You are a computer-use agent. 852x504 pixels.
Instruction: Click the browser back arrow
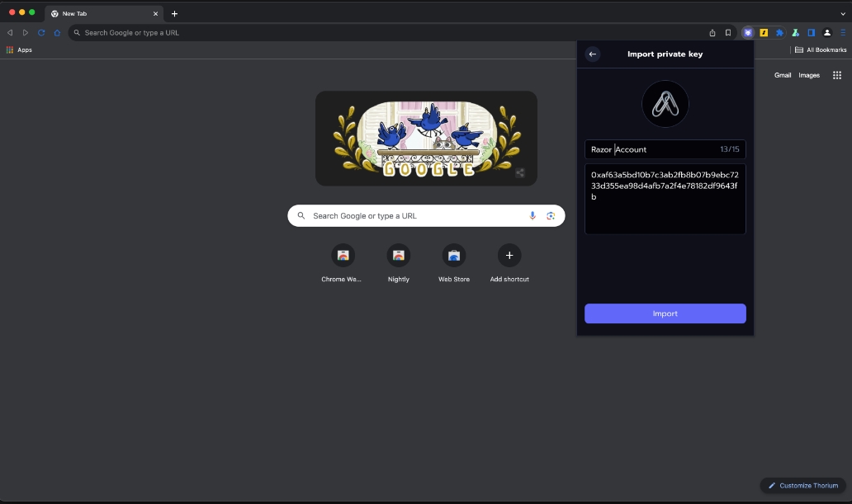pos(10,33)
